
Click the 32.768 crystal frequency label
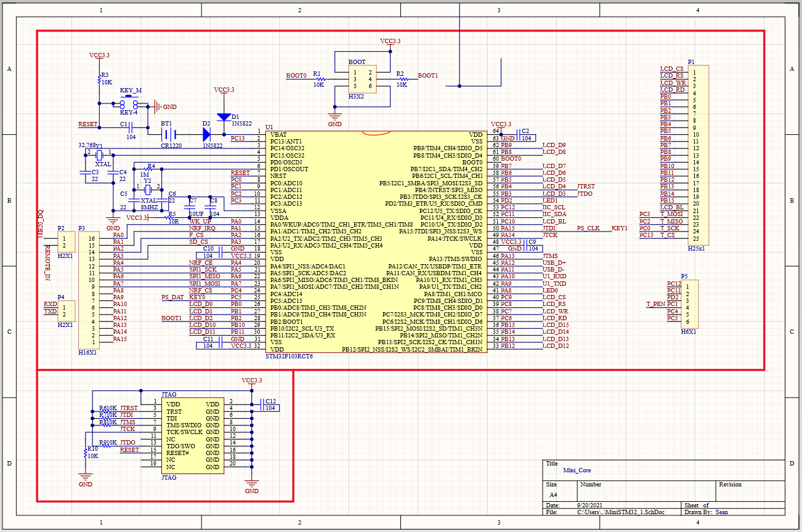point(87,145)
